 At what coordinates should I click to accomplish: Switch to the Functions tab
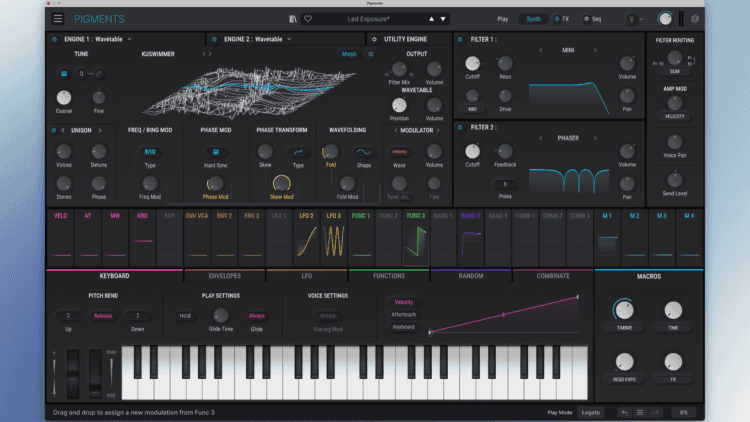pos(389,276)
